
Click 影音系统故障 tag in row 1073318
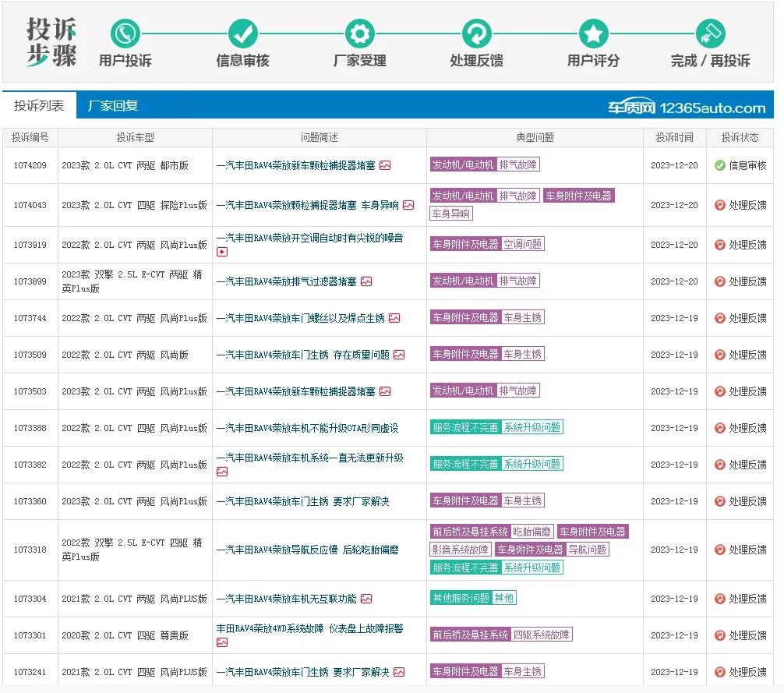click(x=461, y=550)
